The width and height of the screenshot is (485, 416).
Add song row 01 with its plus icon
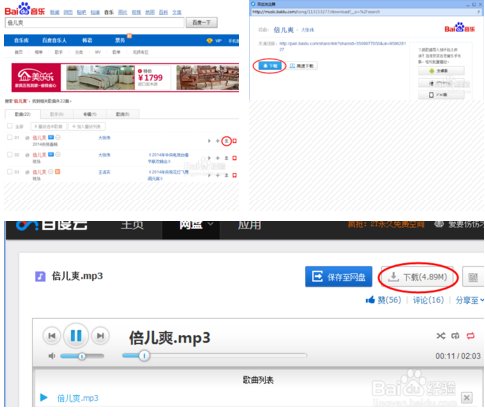coord(218,141)
